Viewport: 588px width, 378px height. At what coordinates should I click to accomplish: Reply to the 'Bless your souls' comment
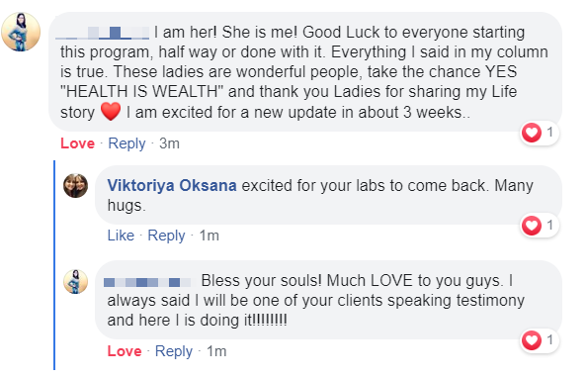click(x=174, y=351)
